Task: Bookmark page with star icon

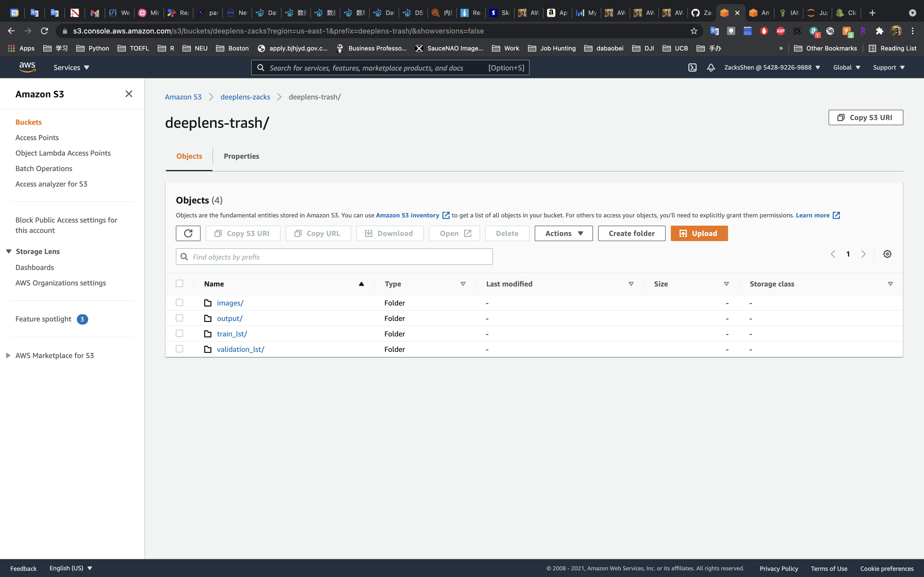Action: coord(694,31)
